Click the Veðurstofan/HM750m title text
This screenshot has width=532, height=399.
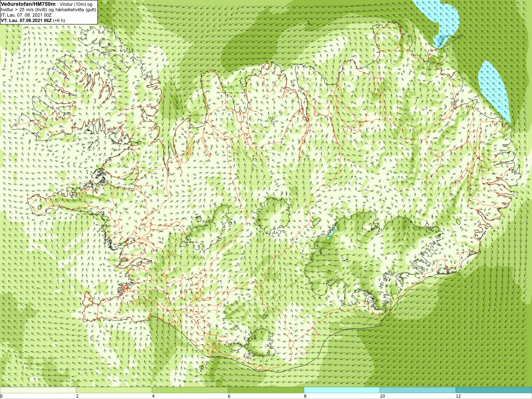click(x=28, y=3)
